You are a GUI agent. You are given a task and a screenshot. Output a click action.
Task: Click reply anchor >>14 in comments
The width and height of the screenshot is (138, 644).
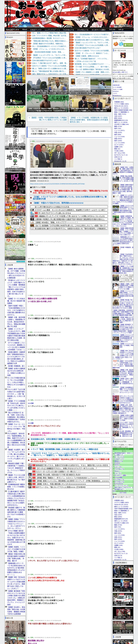[x=31, y=403]
